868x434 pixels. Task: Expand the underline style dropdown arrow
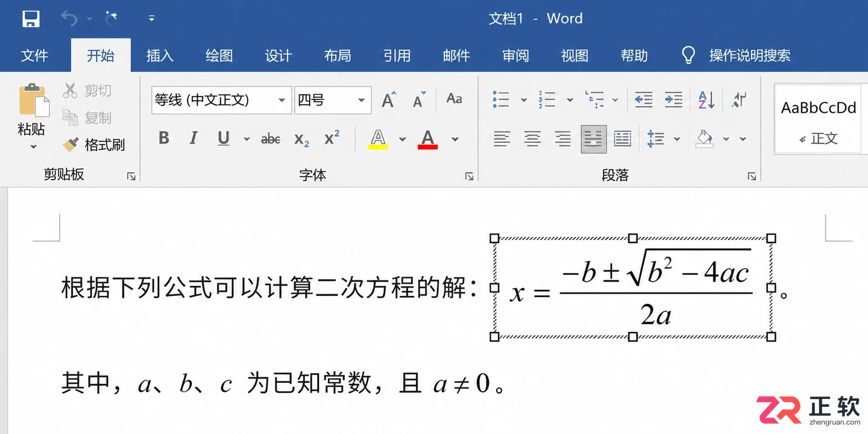pos(247,139)
